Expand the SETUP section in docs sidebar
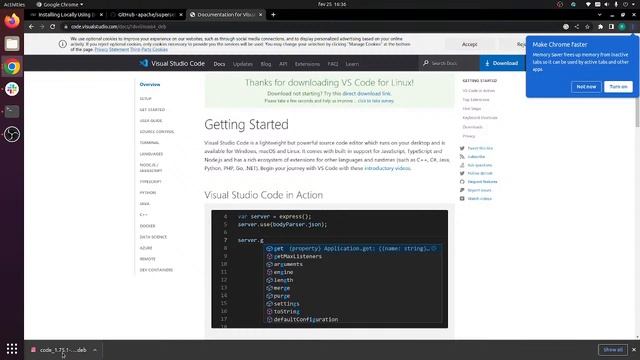This screenshot has height=360, width=640. point(145,99)
